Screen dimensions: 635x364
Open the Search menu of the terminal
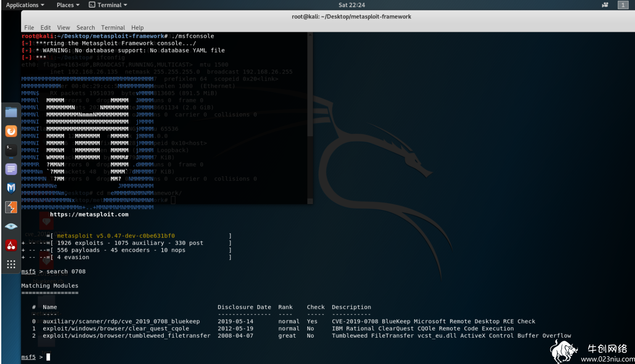86,27
